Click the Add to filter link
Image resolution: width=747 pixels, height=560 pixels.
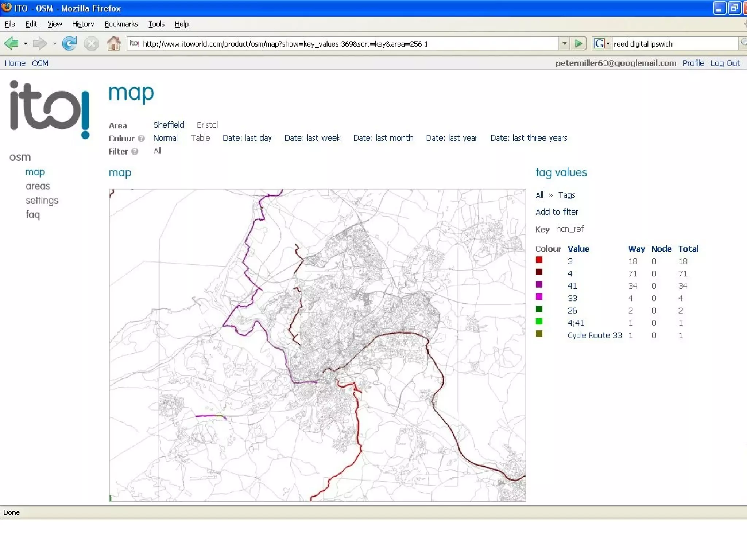pos(557,212)
